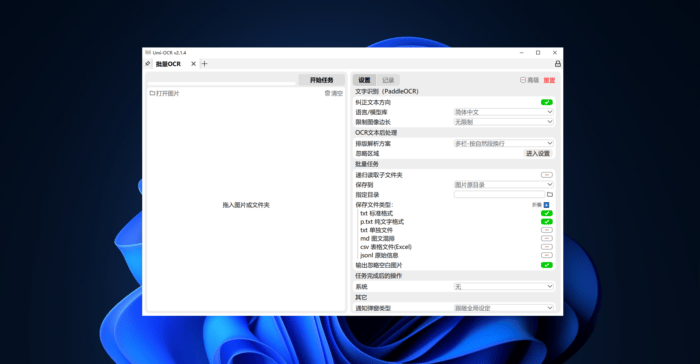Switch to the 记录 tab

point(388,80)
